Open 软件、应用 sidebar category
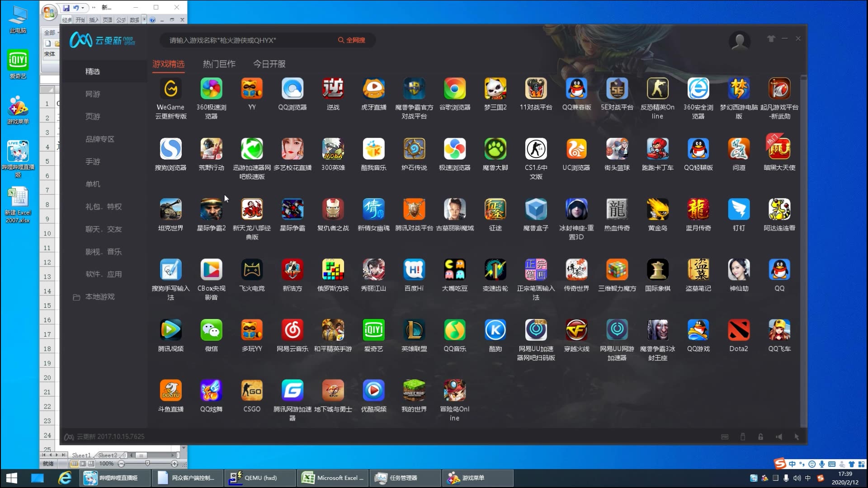 click(104, 274)
